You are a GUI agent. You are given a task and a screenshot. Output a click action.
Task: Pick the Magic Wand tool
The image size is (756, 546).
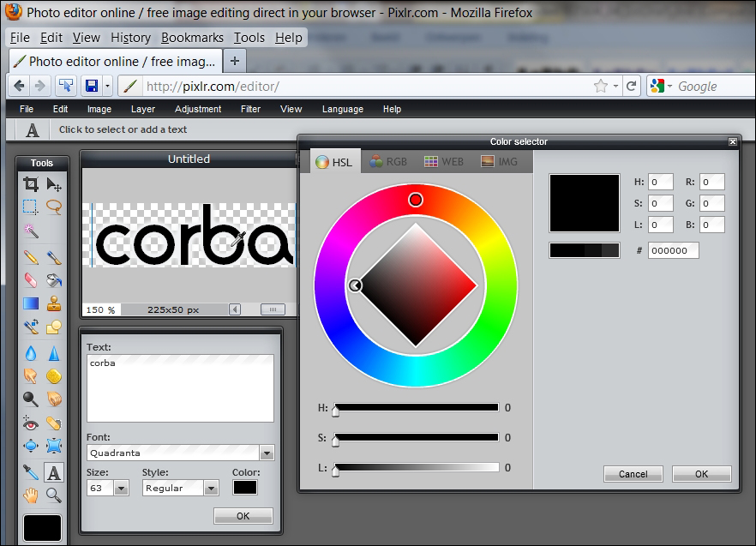coord(31,231)
